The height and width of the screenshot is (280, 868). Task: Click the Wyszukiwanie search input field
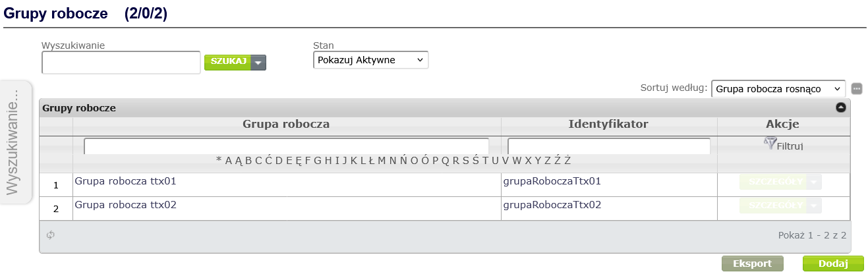[121, 63]
